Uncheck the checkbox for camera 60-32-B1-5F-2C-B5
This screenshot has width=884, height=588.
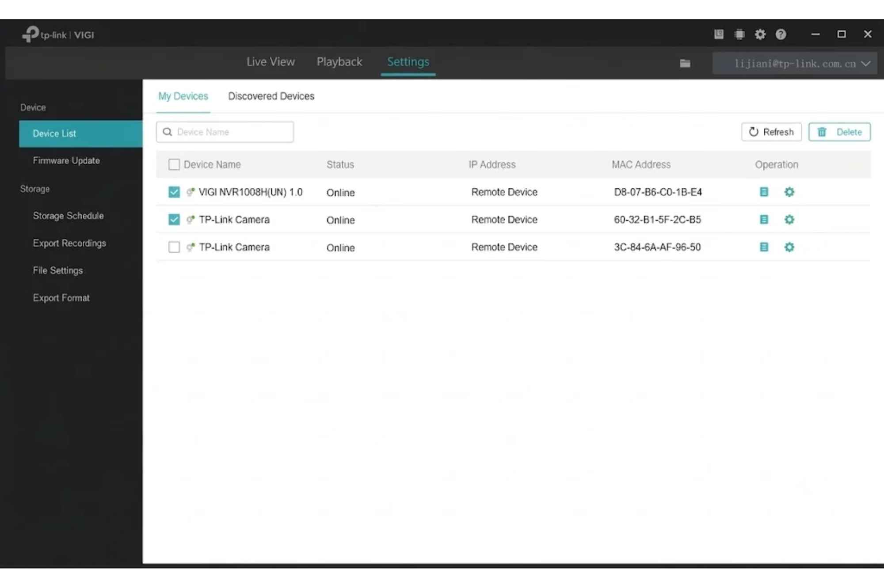tap(174, 220)
